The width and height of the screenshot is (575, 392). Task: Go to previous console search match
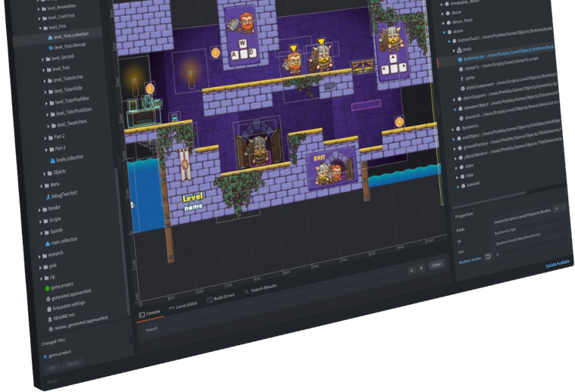[x=411, y=270]
